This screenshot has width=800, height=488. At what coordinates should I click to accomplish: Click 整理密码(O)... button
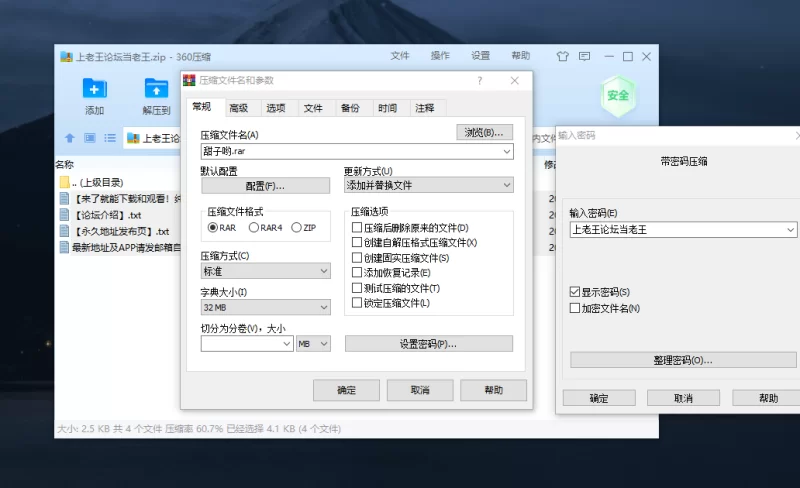(x=683, y=360)
